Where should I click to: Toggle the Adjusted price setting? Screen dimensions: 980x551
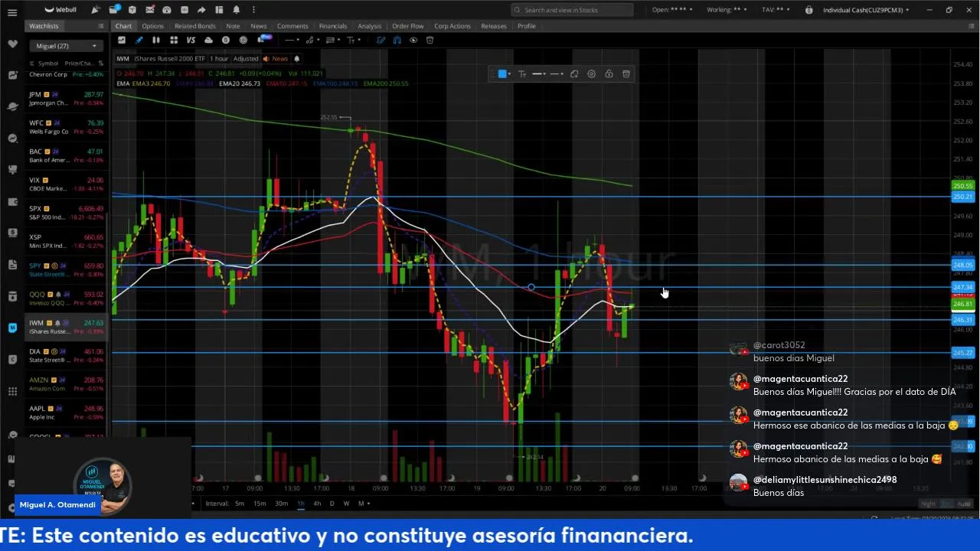(246, 59)
